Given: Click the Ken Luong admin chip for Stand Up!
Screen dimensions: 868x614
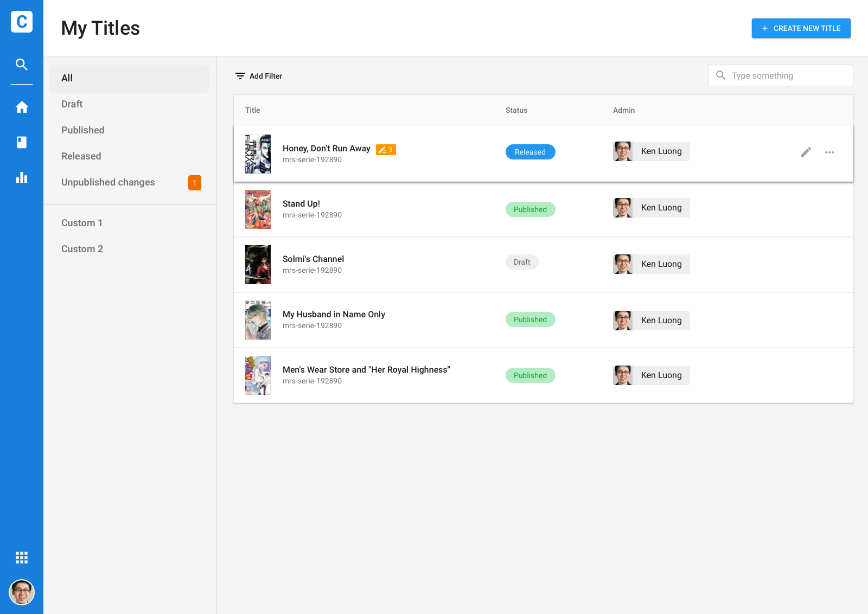Looking at the screenshot, I should click(652, 208).
